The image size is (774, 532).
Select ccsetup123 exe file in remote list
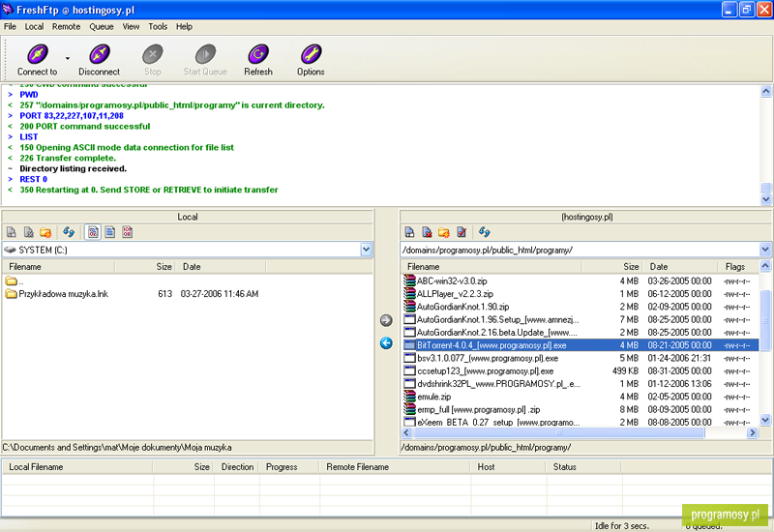tap(580, 370)
